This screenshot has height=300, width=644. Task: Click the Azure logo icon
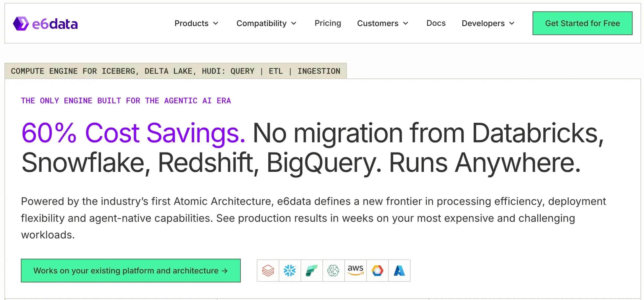pyautogui.click(x=399, y=271)
